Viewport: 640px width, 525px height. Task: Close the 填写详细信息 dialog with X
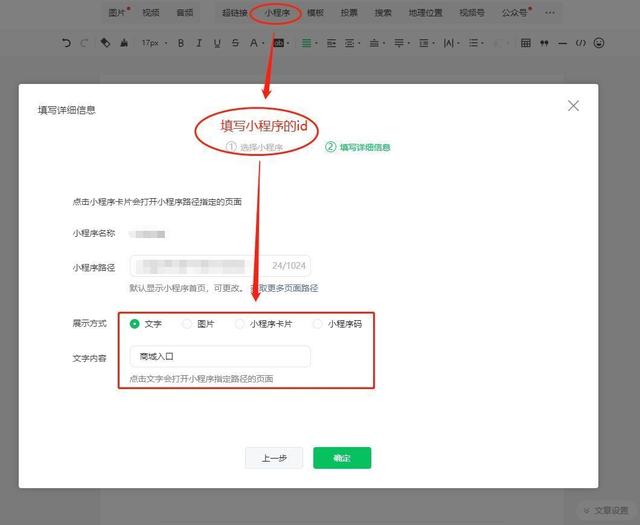pos(573,106)
